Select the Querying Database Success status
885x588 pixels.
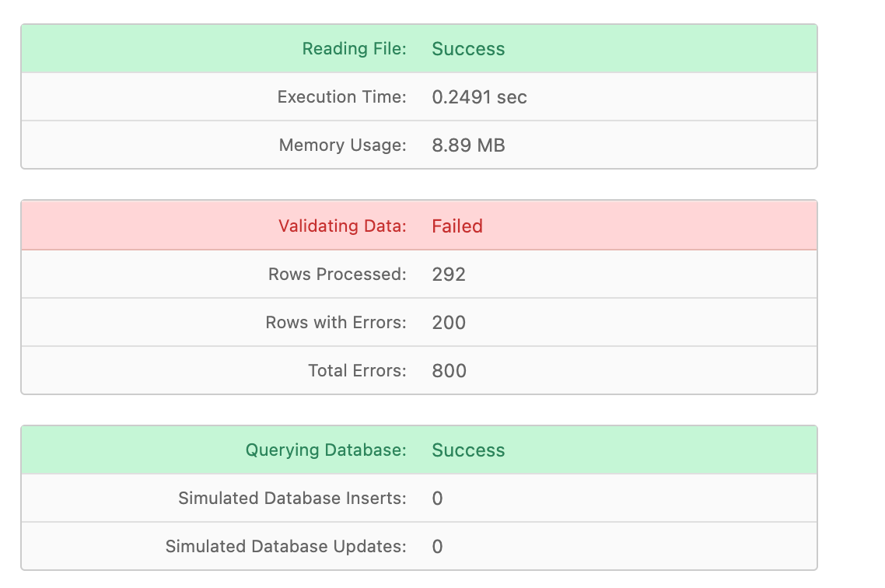468,450
